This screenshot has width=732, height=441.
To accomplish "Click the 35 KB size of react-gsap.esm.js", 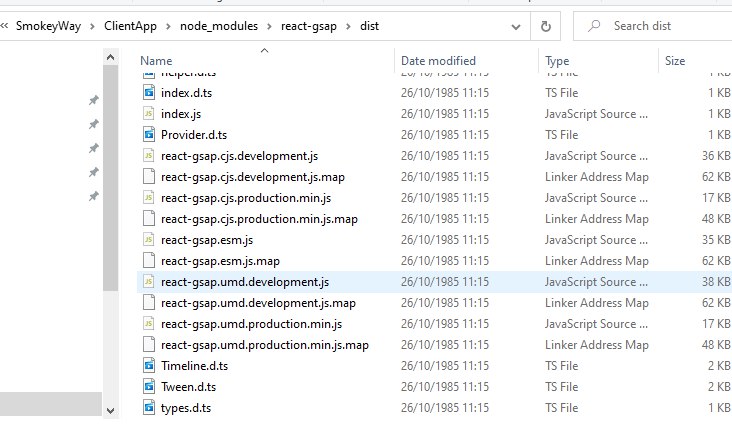I will (x=716, y=240).
